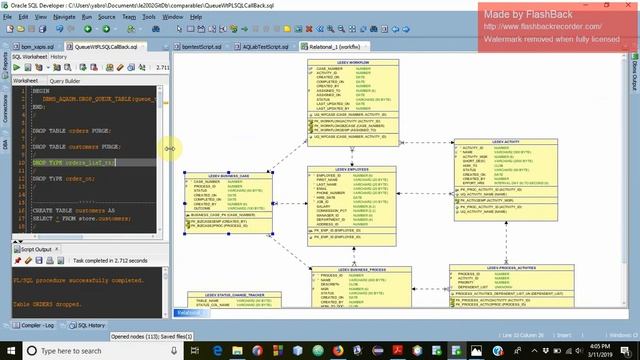The width and height of the screenshot is (640, 360).
Task: Pin the Script Output panel with red pin
Action: pos(17,260)
